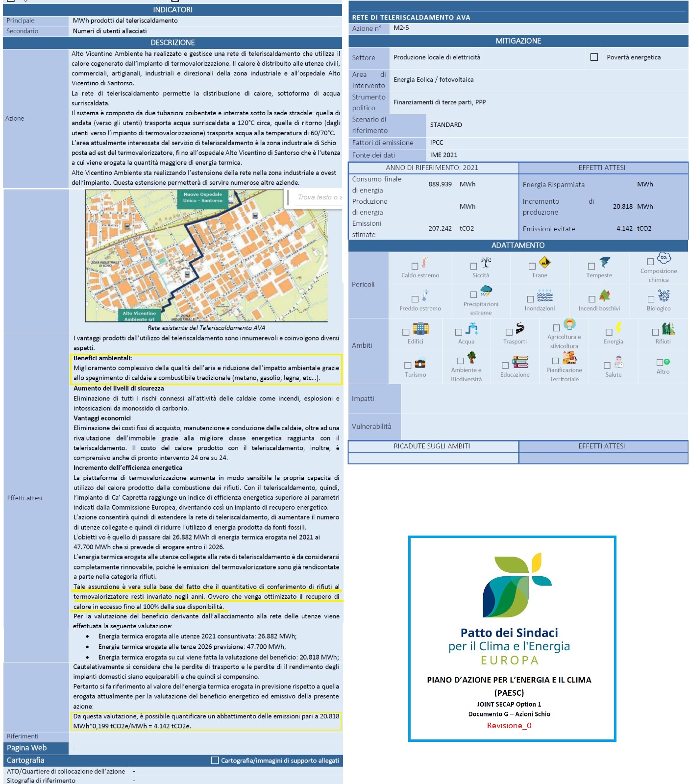The width and height of the screenshot is (689, 784).
Task: Click the Edifici building icon
Action: click(x=420, y=328)
